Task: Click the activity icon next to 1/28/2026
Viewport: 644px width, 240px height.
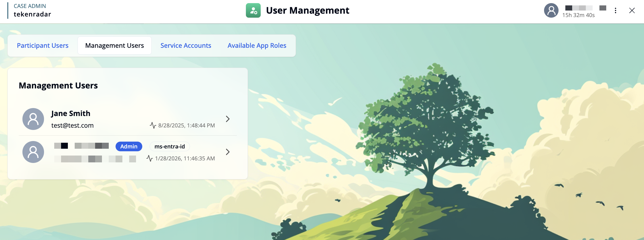Action: pos(150,158)
